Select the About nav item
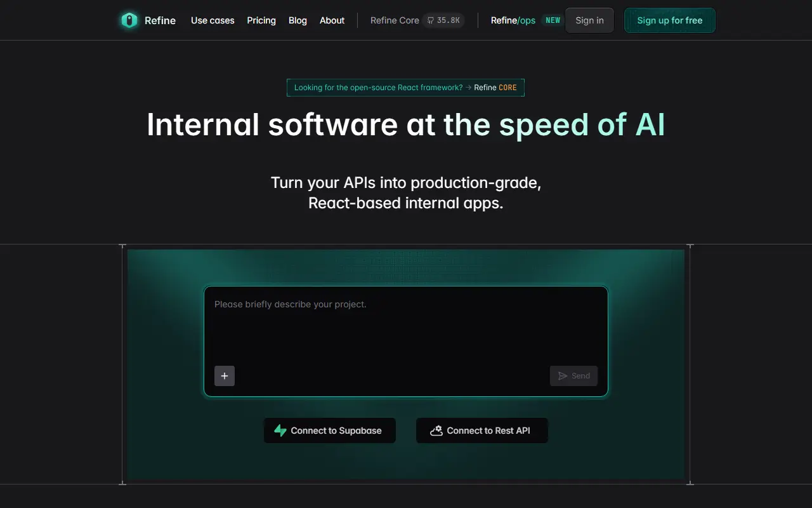Screen dimensions: 812x508 pyautogui.click(x=332, y=20)
